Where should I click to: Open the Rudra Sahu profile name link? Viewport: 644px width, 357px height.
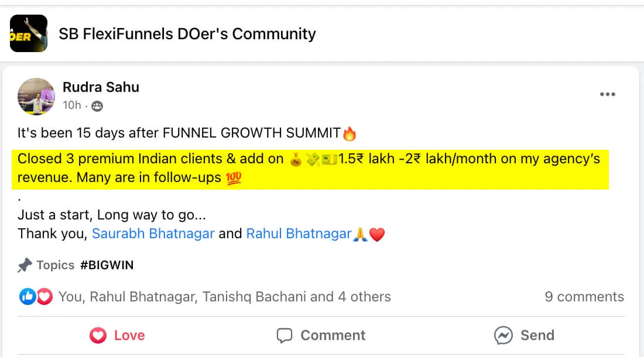pos(101,87)
